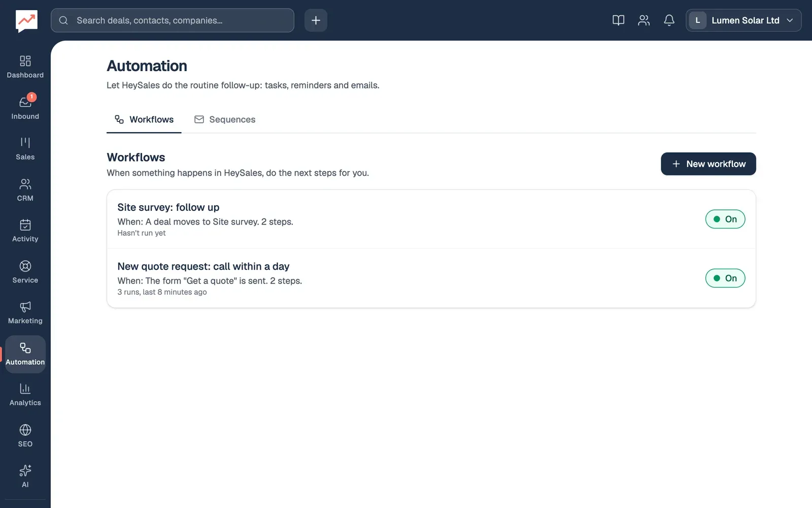Open the Marketing megaphone section
Image resolution: width=812 pixels, height=508 pixels.
click(x=25, y=312)
